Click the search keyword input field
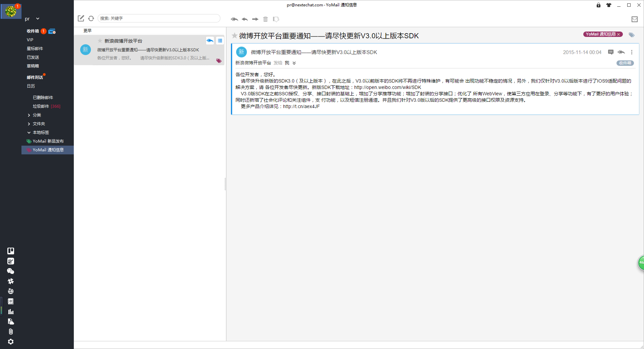 159,18
